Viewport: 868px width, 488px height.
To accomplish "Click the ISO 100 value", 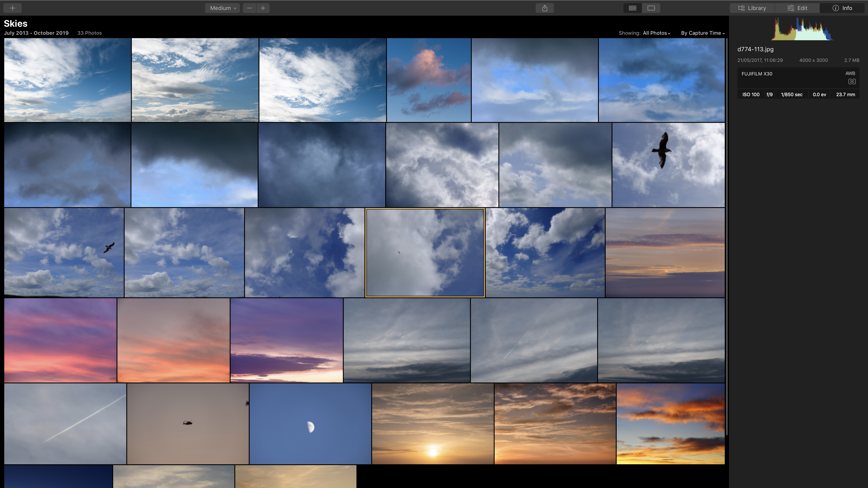I will (x=751, y=94).
